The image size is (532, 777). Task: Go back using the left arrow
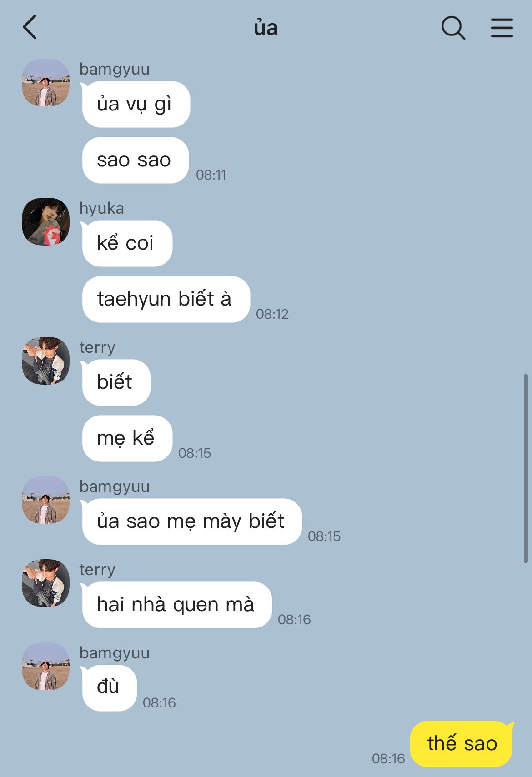(30, 27)
